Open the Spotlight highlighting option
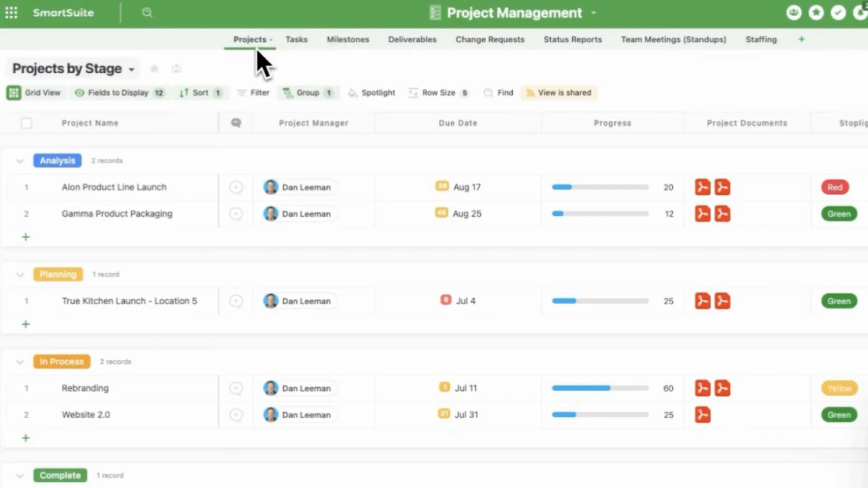Viewport: 868px width, 488px height. point(372,93)
